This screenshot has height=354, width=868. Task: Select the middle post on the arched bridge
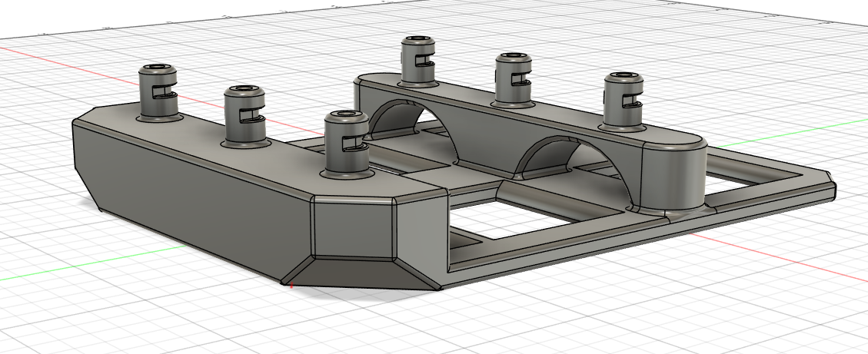[x=514, y=78]
